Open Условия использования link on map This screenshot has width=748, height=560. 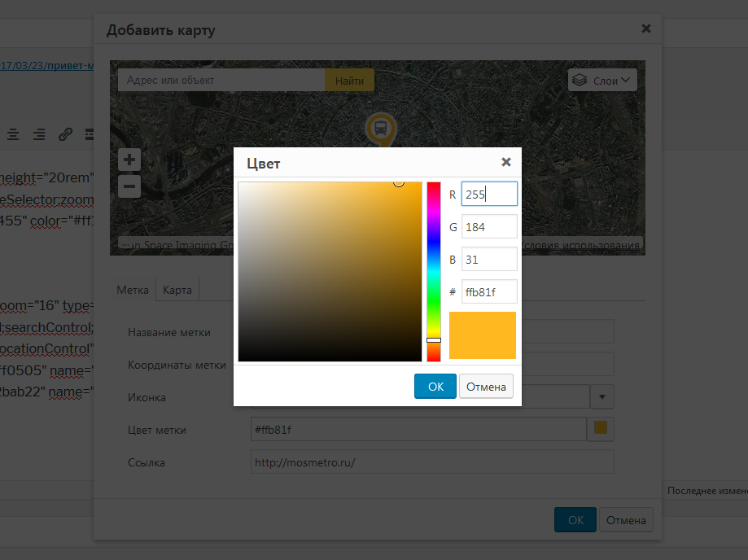[x=580, y=245]
